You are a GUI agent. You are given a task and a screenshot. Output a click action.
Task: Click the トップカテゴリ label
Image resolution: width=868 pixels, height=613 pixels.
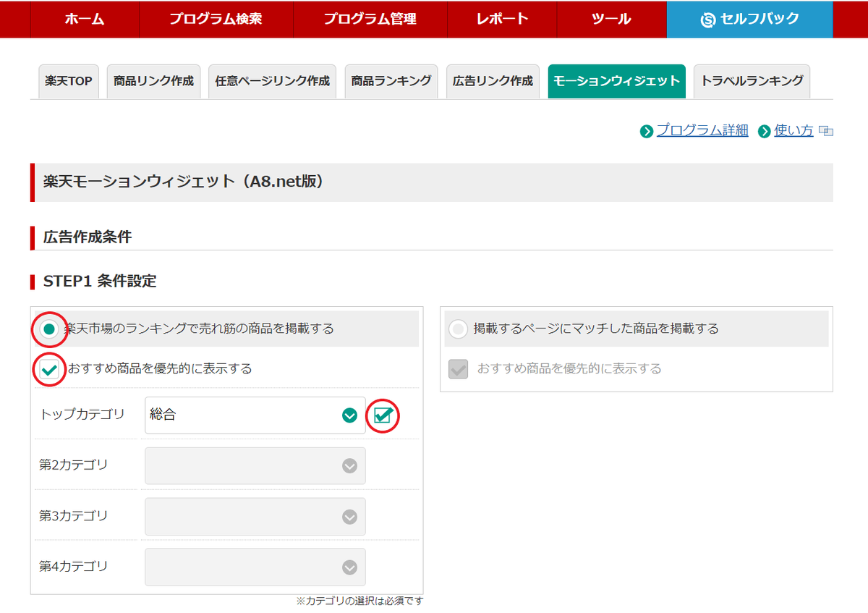click(82, 415)
